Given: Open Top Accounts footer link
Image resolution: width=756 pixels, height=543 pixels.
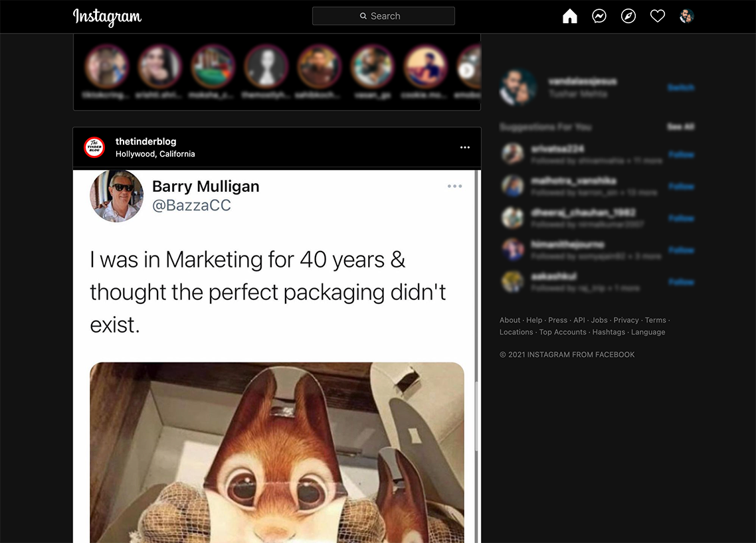Looking at the screenshot, I should click(563, 332).
